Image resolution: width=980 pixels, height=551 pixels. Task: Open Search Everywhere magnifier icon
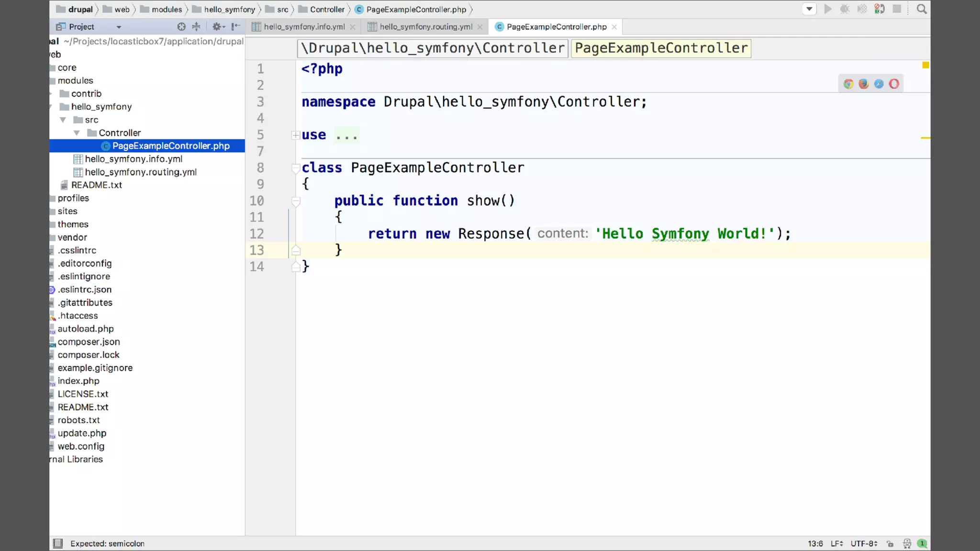tap(921, 9)
